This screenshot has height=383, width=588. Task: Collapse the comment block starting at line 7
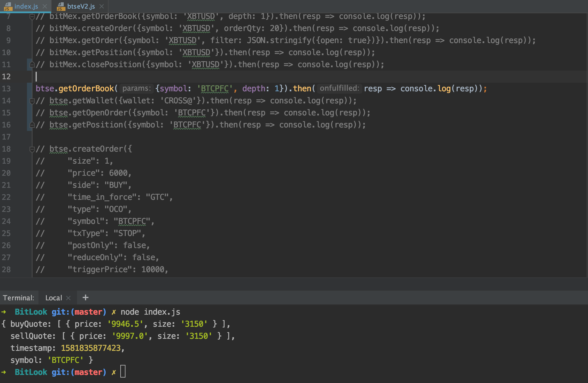point(32,17)
